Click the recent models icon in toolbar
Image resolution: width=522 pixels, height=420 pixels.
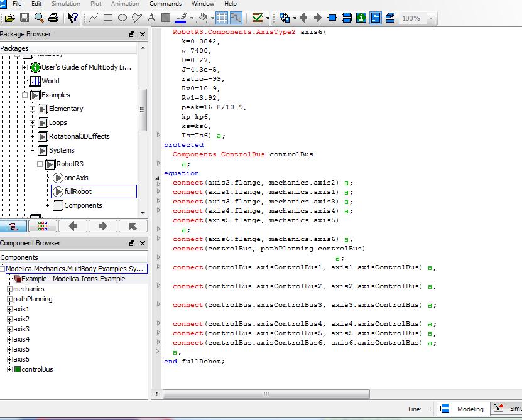click(x=285, y=18)
